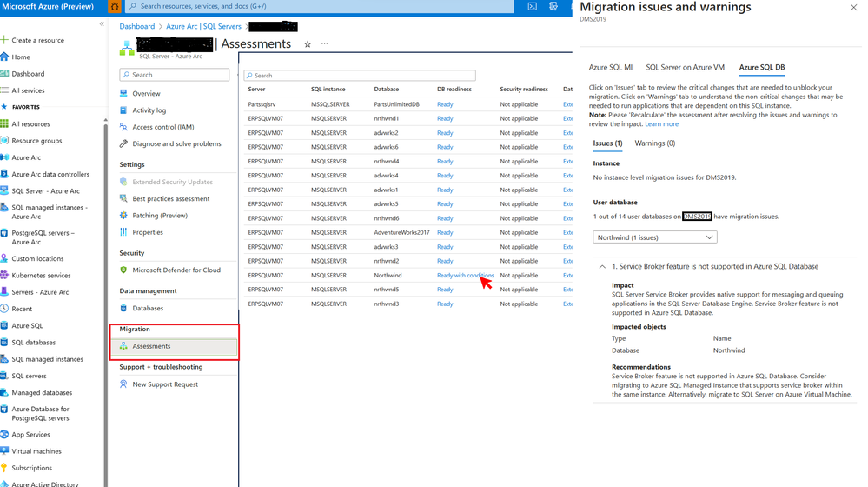This screenshot has height=487, width=868.
Task: Open New Support Request
Action: (165, 384)
